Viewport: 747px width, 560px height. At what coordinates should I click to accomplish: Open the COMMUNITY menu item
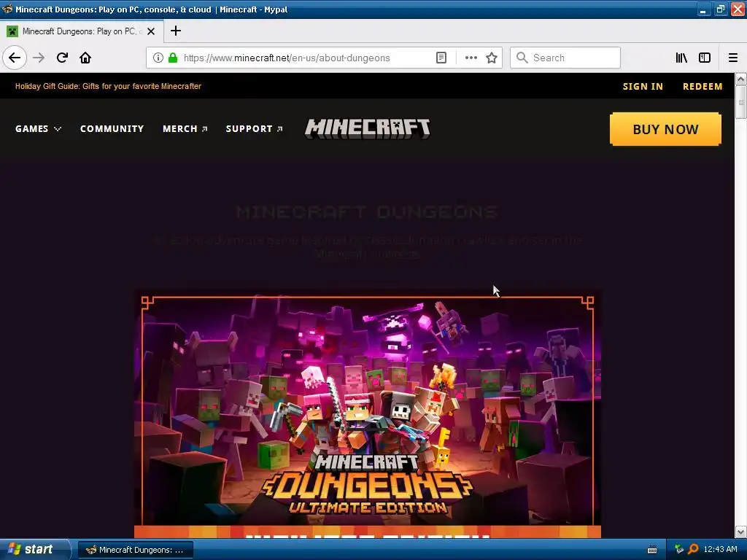click(112, 128)
